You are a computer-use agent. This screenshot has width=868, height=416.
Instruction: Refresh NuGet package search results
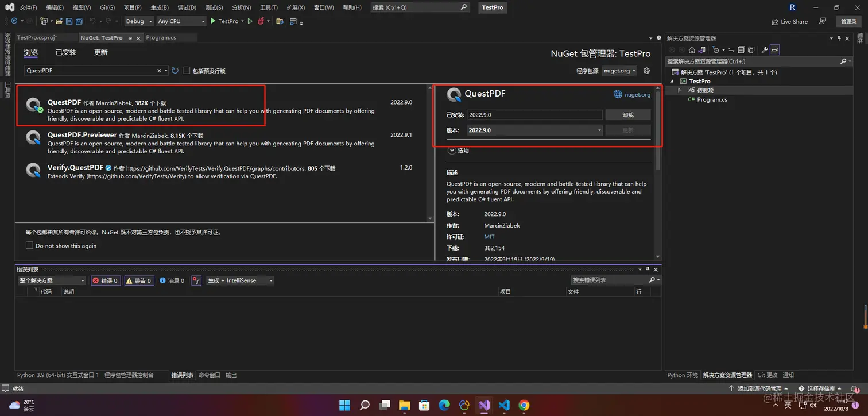click(175, 71)
